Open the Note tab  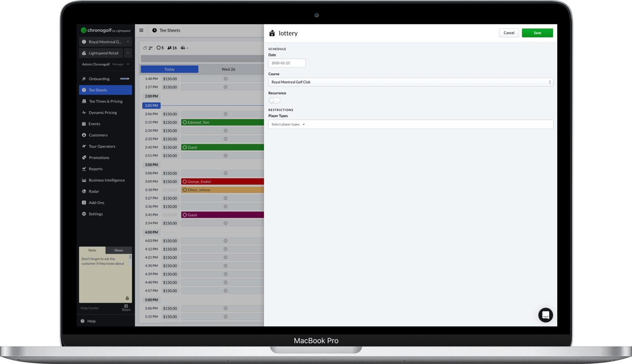tap(92, 250)
